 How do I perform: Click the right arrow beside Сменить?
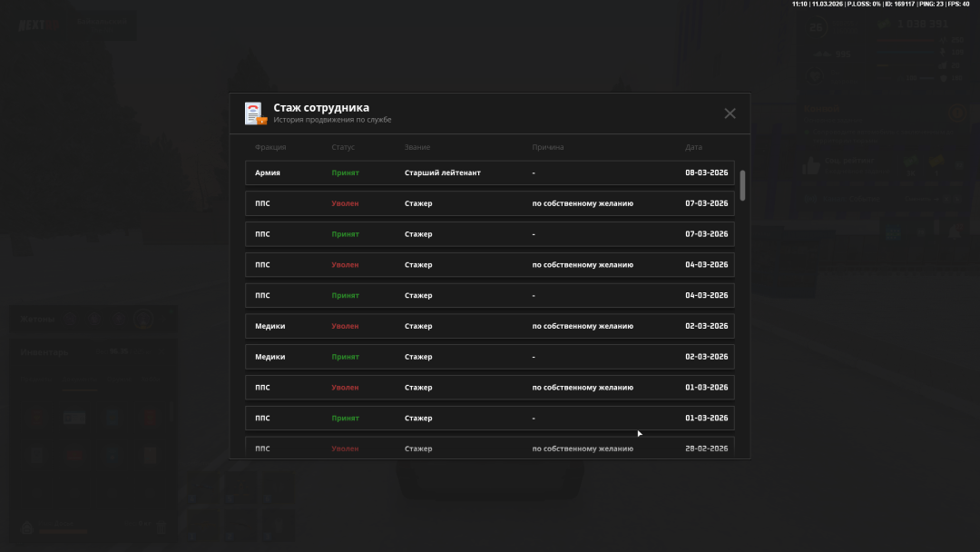(x=938, y=199)
